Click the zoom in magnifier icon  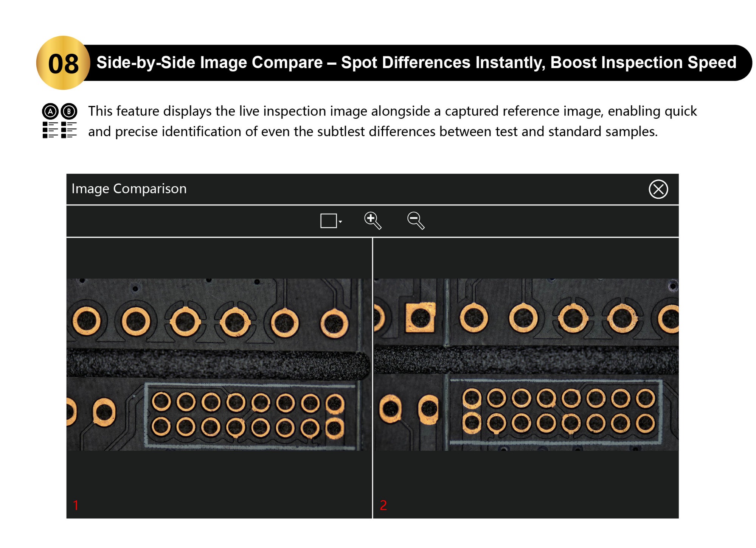373,220
